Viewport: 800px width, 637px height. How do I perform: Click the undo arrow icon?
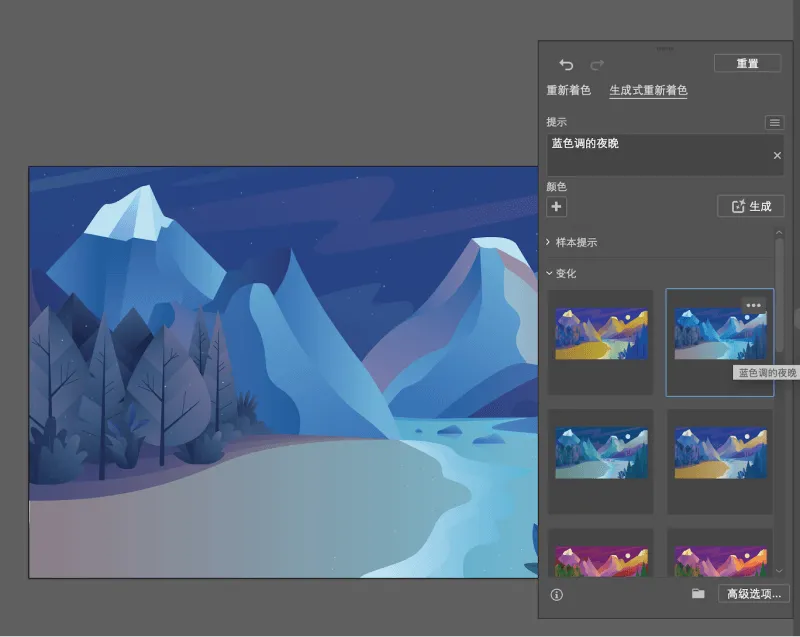(567, 63)
